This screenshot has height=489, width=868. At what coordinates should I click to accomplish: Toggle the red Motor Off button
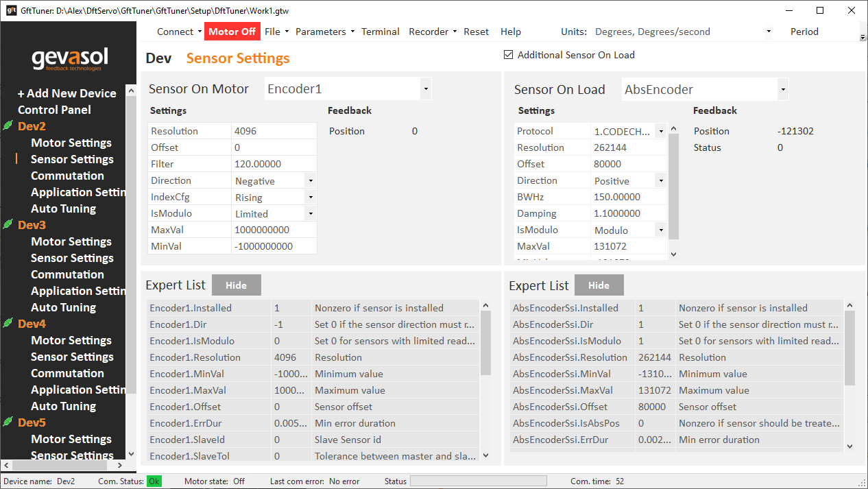pos(232,32)
